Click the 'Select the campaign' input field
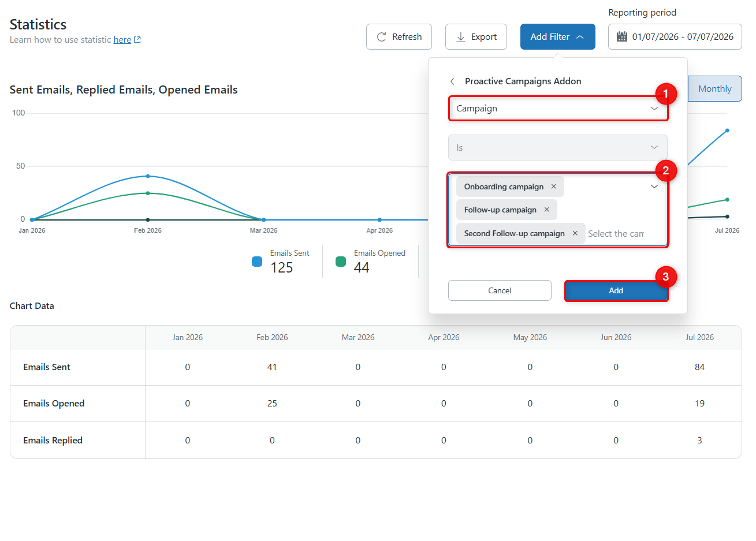Screen dimensions: 756x541 616,234
